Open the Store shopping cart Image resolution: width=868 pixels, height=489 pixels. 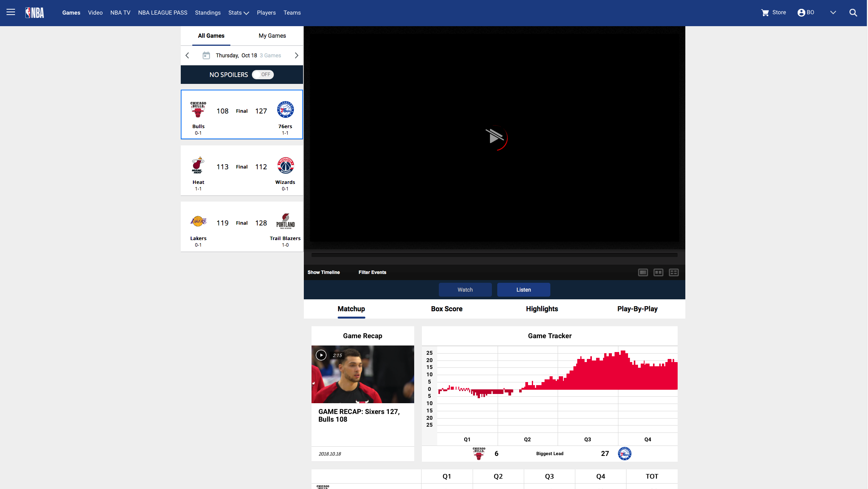[x=765, y=13]
